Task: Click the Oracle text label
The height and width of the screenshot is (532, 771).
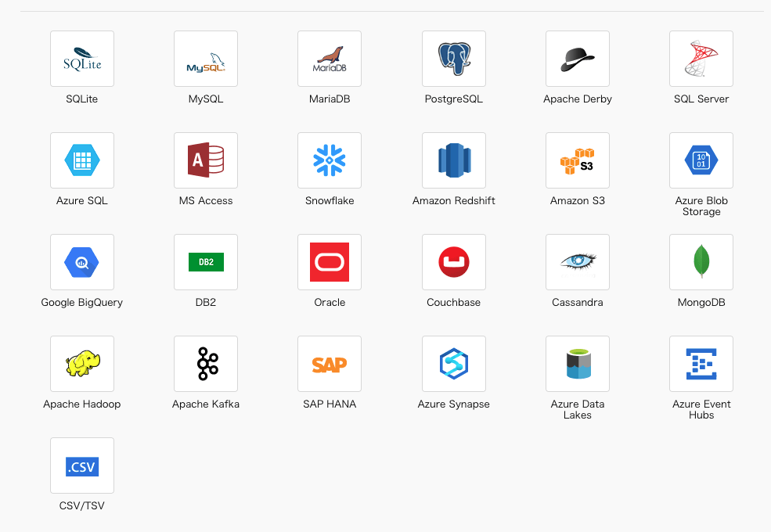Action: 330,303
